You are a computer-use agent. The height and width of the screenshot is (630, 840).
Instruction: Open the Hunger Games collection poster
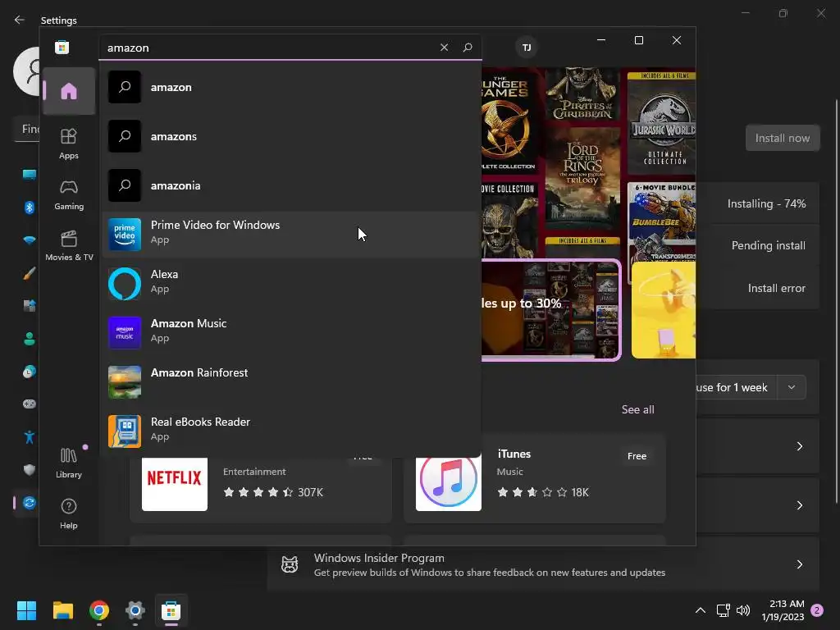(x=509, y=121)
